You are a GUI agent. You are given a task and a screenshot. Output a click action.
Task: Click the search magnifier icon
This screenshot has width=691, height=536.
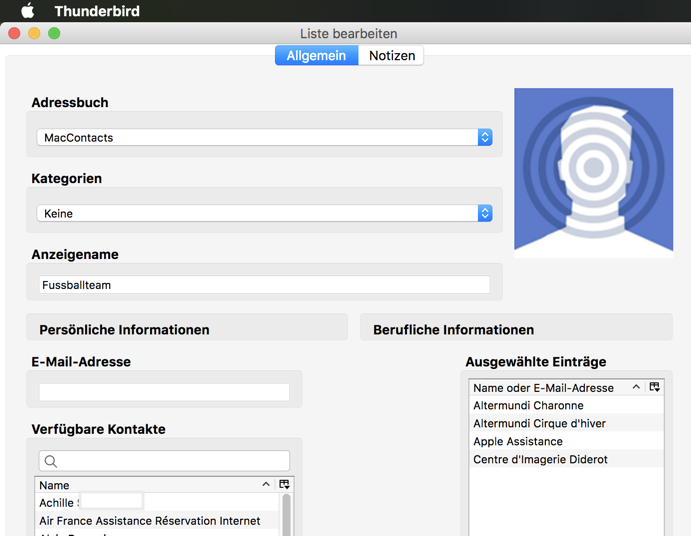coord(51,461)
